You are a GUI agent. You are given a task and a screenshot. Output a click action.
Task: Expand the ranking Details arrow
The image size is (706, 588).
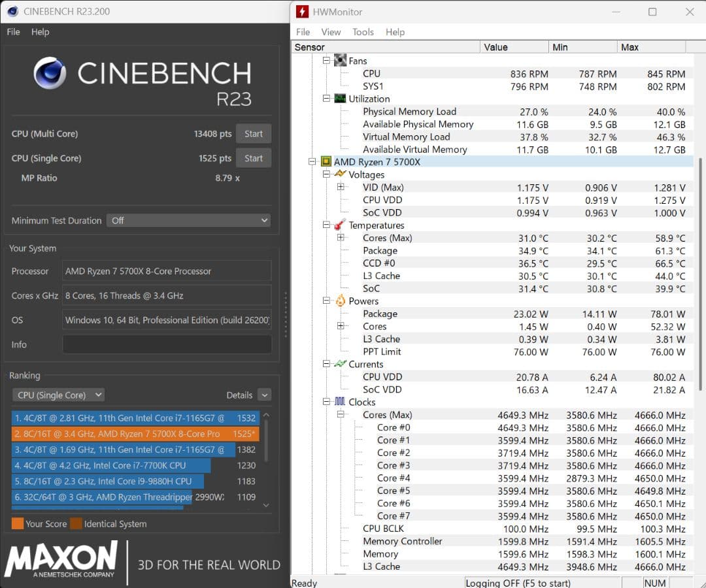point(265,395)
